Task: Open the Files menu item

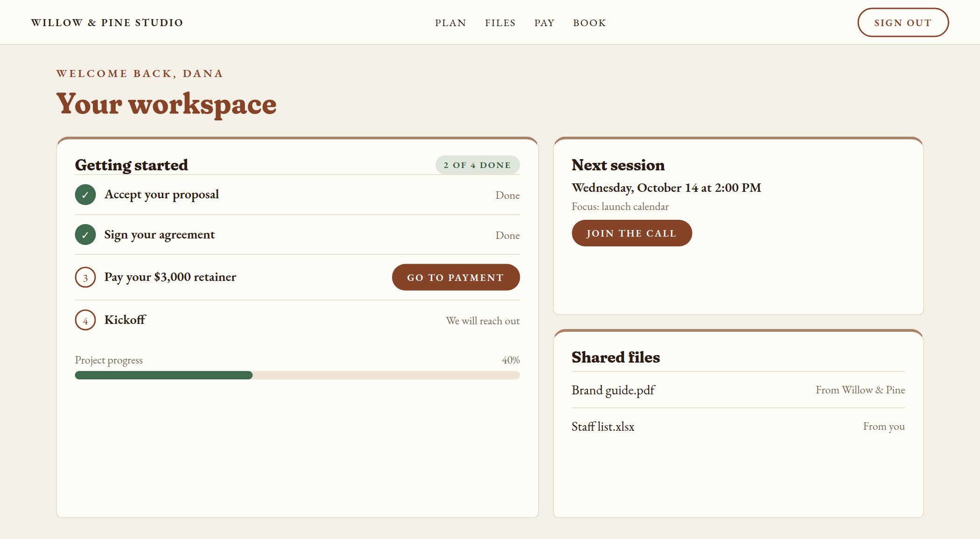Action: [x=500, y=23]
